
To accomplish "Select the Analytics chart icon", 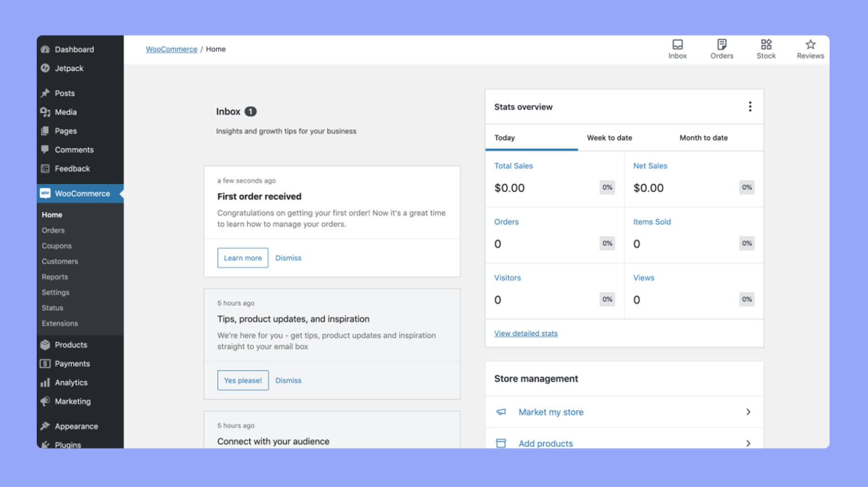I will (x=45, y=382).
